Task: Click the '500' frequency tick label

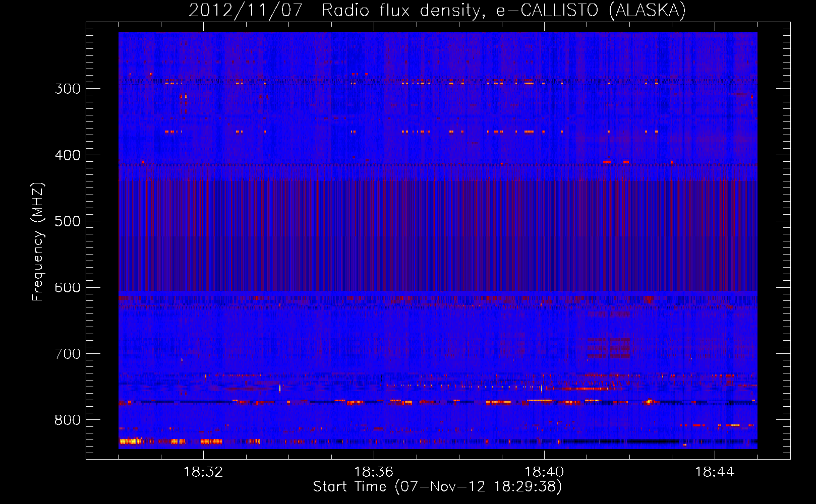Action: [68, 221]
